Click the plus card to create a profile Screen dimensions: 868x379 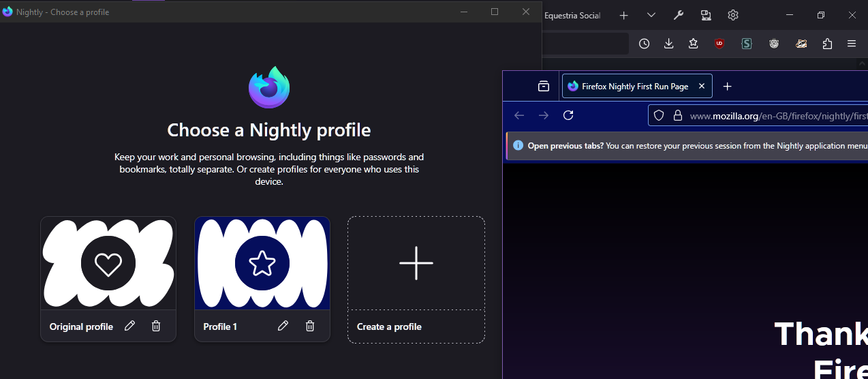coord(416,263)
